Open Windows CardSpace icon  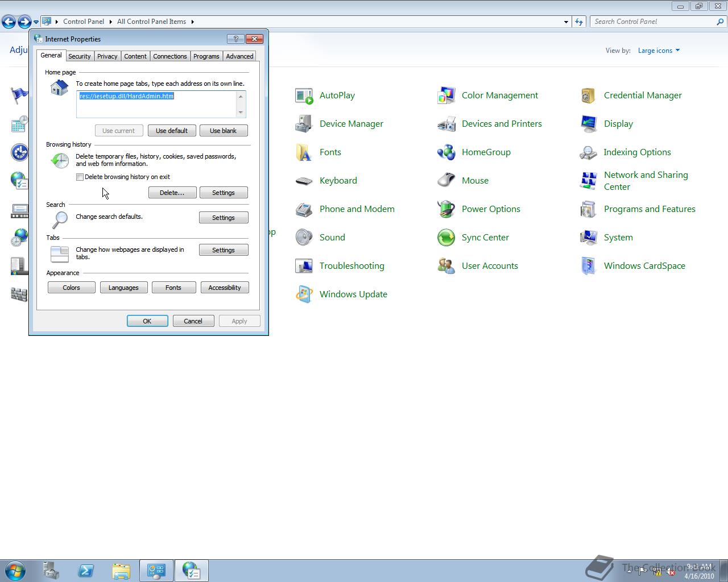589,266
